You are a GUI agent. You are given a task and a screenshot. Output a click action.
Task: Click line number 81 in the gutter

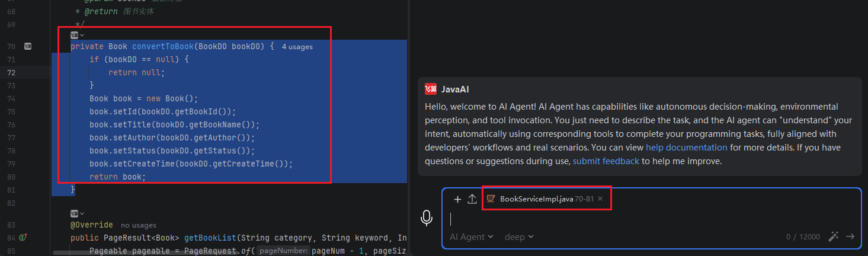pyautogui.click(x=11, y=190)
